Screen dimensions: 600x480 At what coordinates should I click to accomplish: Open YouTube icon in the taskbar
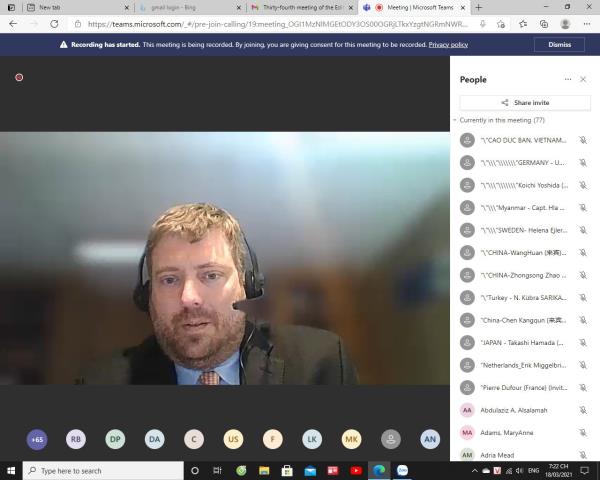pos(356,470)
